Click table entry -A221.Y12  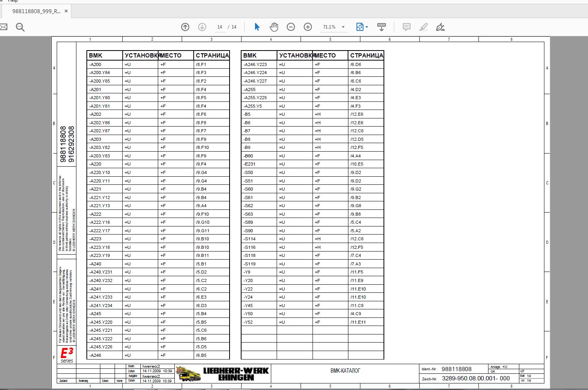coord(100,198)
